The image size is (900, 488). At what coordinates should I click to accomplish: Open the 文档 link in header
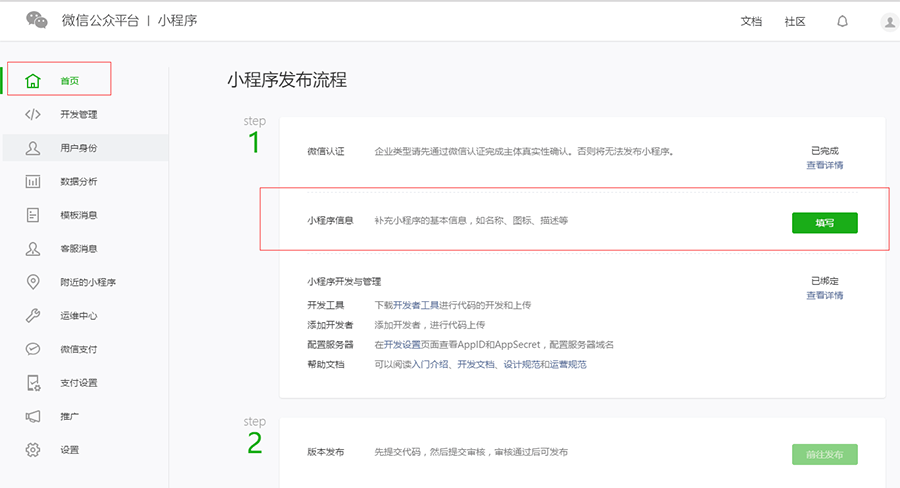coord(751,21)
